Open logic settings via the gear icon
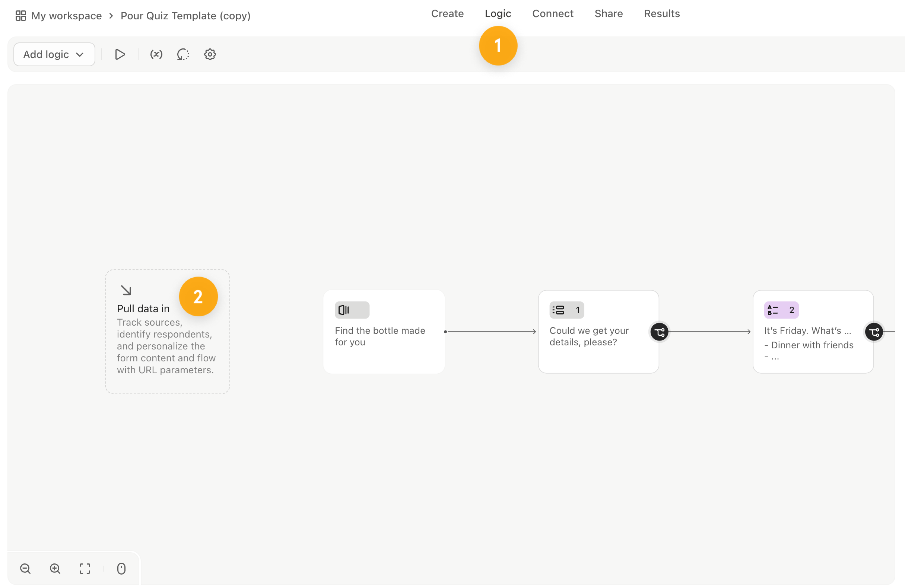 point(210,54)
